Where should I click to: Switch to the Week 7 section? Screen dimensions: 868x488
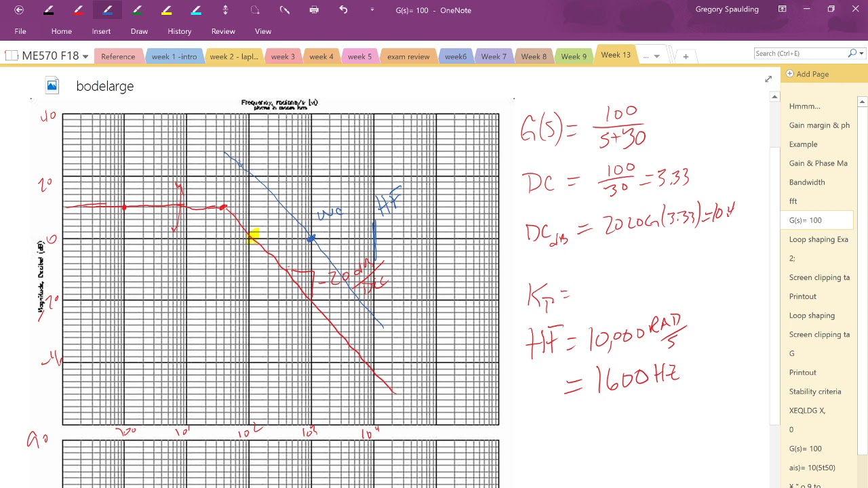[x=494, y=57]
